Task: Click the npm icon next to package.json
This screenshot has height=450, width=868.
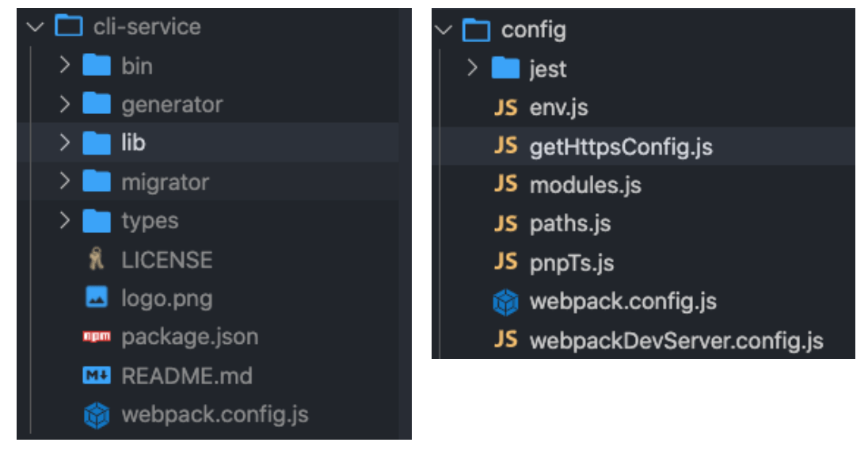Action: pyautogui.click(x=97, y=337)
